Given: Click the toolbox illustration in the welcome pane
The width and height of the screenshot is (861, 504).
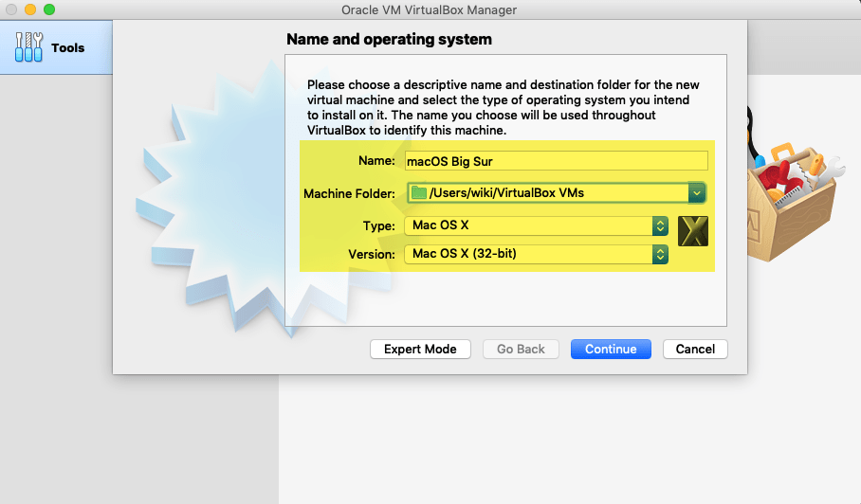Looking at the screenshot, I should pos(797,200).
